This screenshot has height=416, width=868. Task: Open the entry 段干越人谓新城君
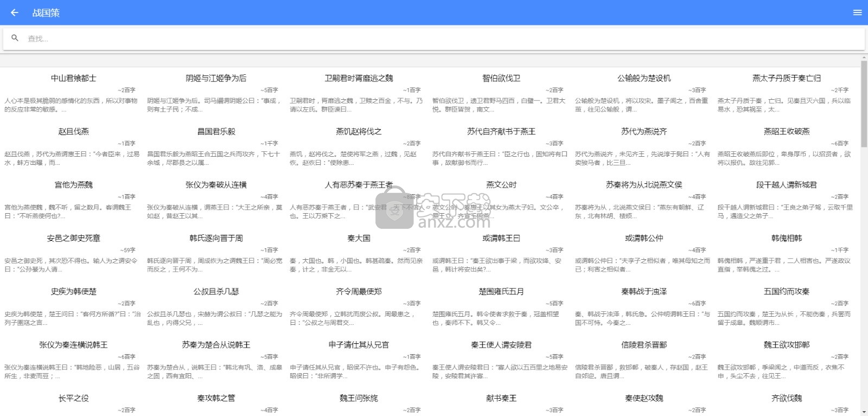point(787,185)
